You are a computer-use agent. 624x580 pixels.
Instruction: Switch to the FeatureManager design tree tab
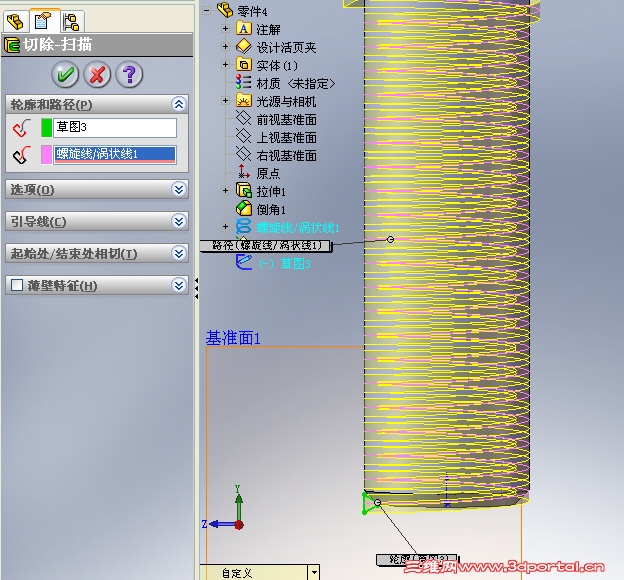(16, 21)
